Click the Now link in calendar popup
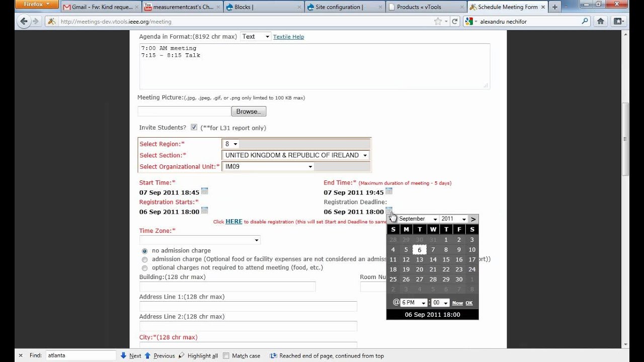Image resolution: width=644 pixels, height=362 pixels. (457, 303)
